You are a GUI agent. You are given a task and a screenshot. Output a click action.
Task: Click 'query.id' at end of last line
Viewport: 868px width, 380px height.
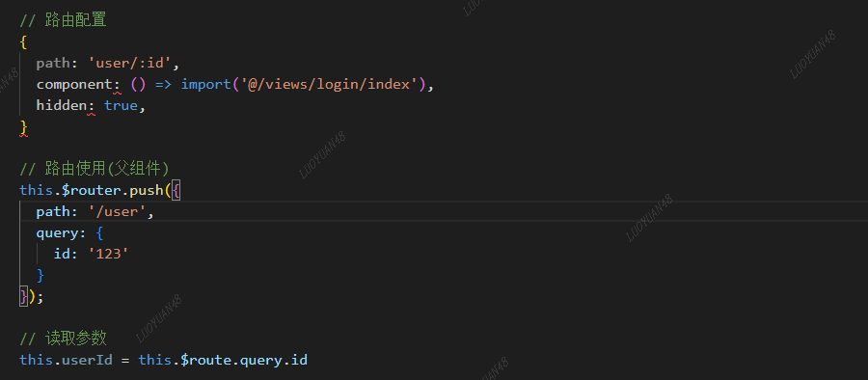point(274,360)
